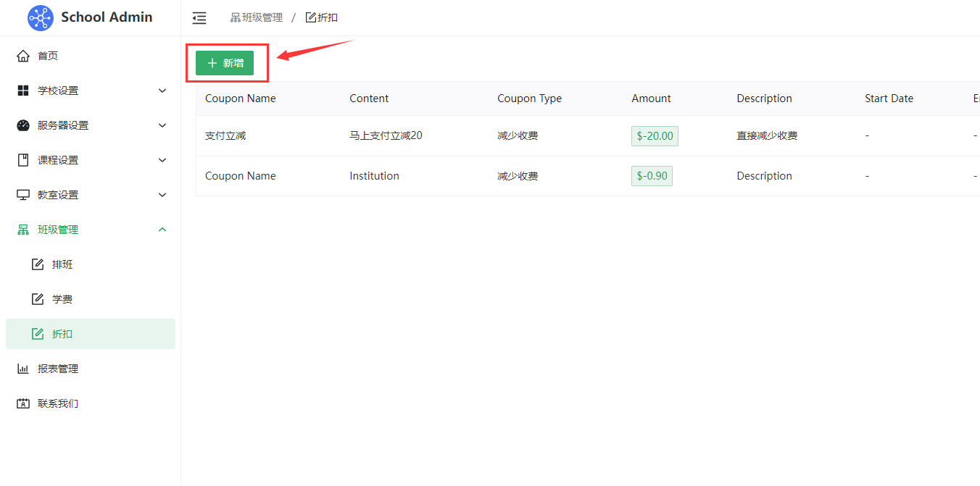Expand the 学校设置 submenu chevron
This screenshot has width=980, height=486.
point(162,91)
